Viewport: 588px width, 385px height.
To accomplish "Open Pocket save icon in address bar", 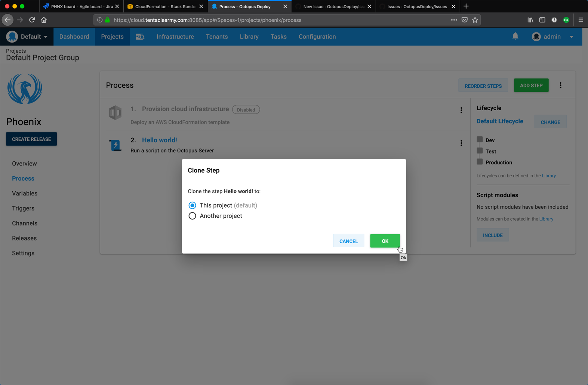I will coord(465,20).
